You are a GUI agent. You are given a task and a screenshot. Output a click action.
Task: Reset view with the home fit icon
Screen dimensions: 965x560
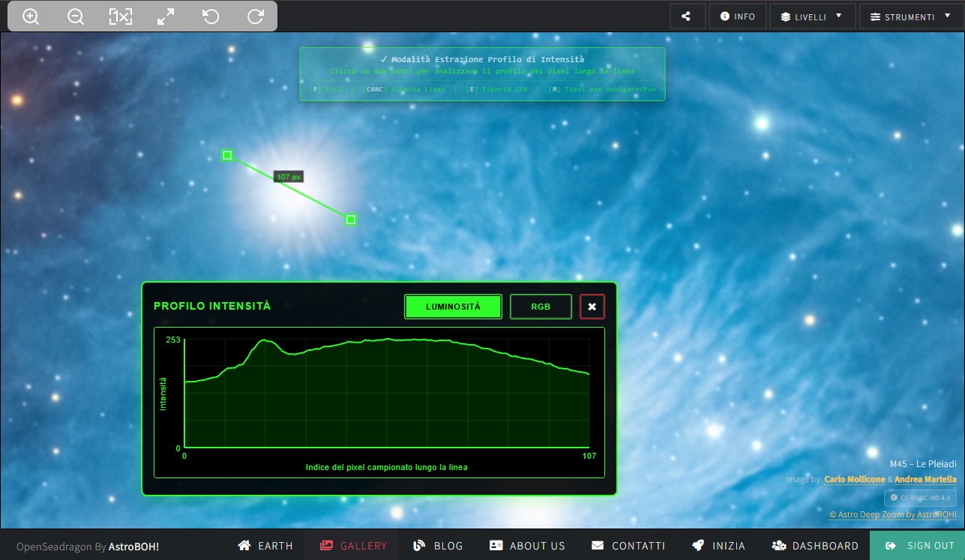[121, 16]
